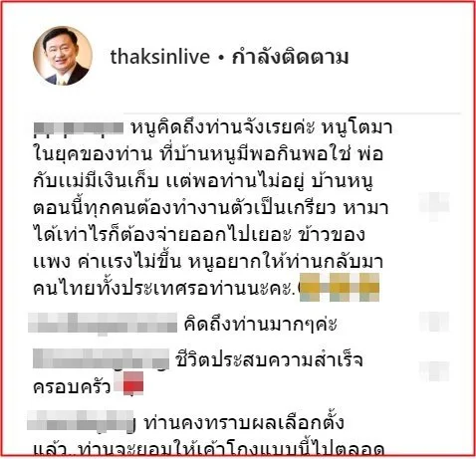Screen dimensions: 476x459
Task: Click the comment line ท่านคงทราบผลเลือกตั้ง
Action: tap(244, 422)
